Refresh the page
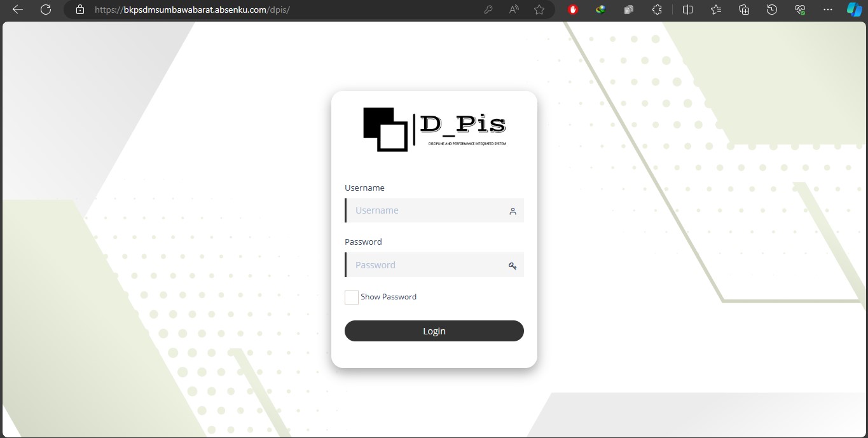The width and height of the screenshot is (868, 438). tap(46, 10)
